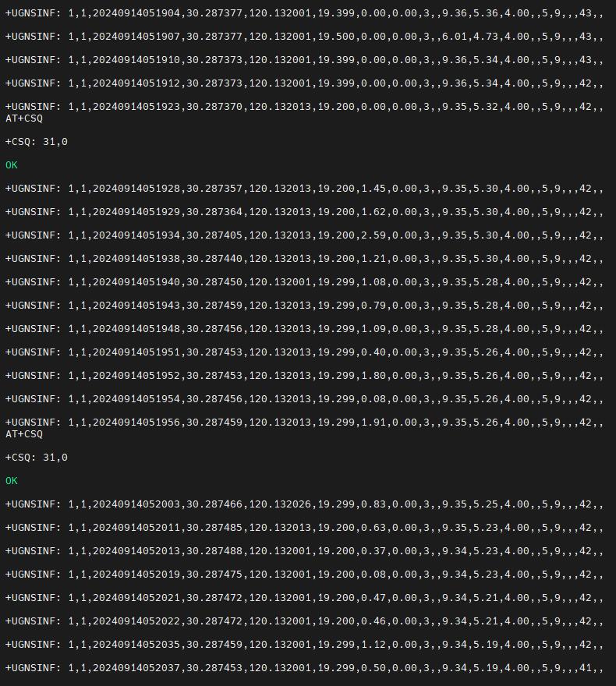Click the entry with speed 1.45
The image size is (616, 686).
[305, 189]
